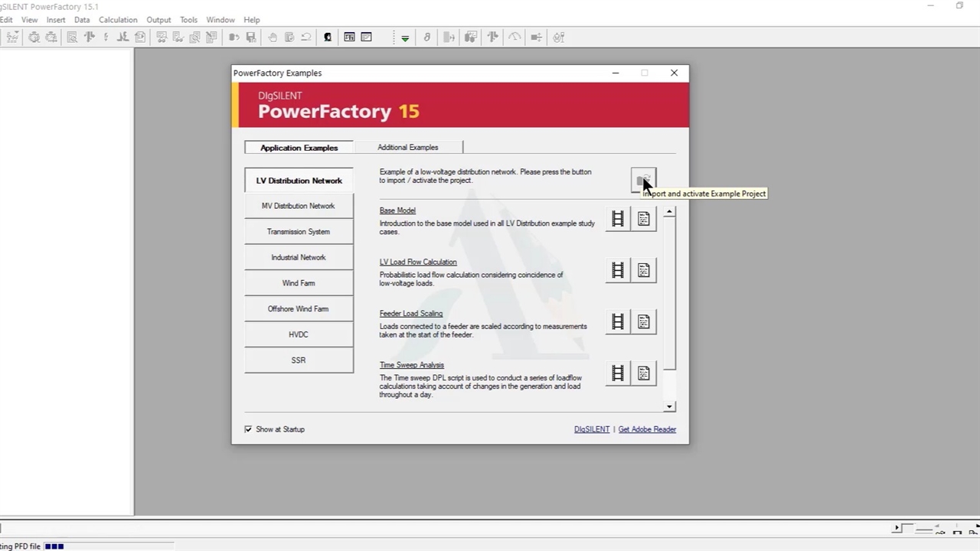Click the green down-arrow toolbar icon
Screen dimensions: 980x551
click(x=405, y=37)
